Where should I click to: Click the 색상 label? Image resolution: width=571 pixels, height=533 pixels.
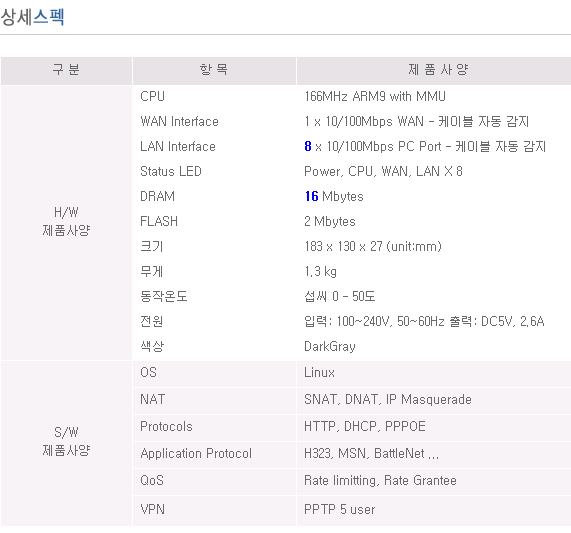[x=152, y=346]
